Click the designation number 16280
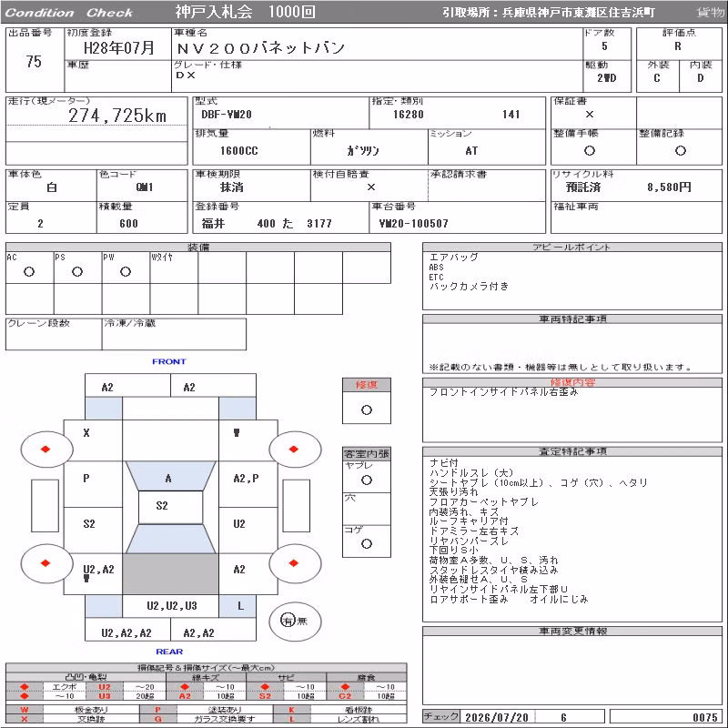 pos(408,115)
